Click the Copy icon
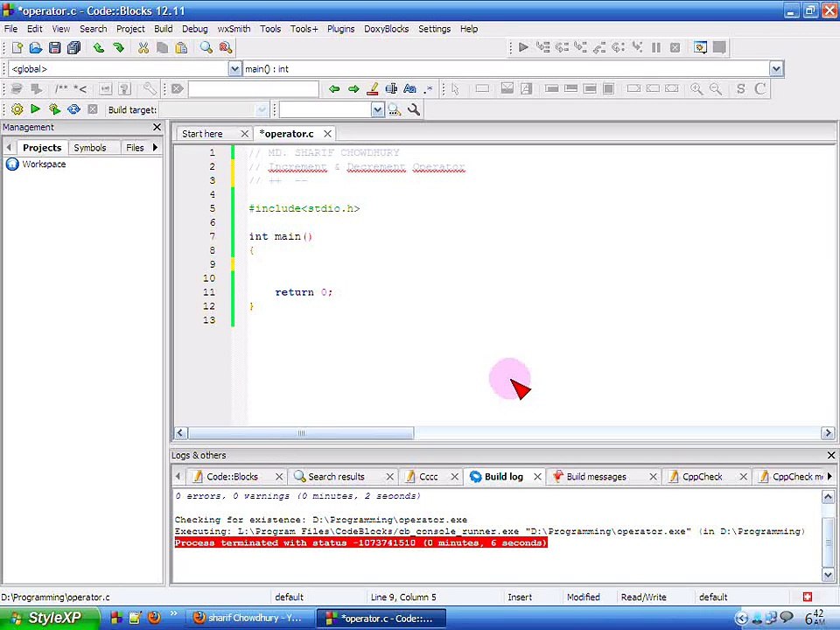This screenshot has width=840, height=630. (163, 47)
